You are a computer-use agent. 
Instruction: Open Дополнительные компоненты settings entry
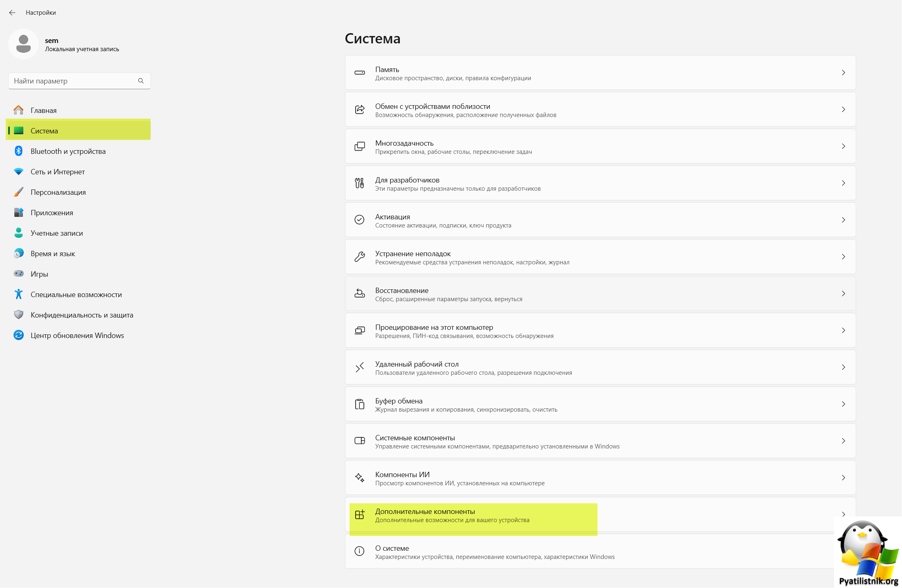[x=600, y=515]
